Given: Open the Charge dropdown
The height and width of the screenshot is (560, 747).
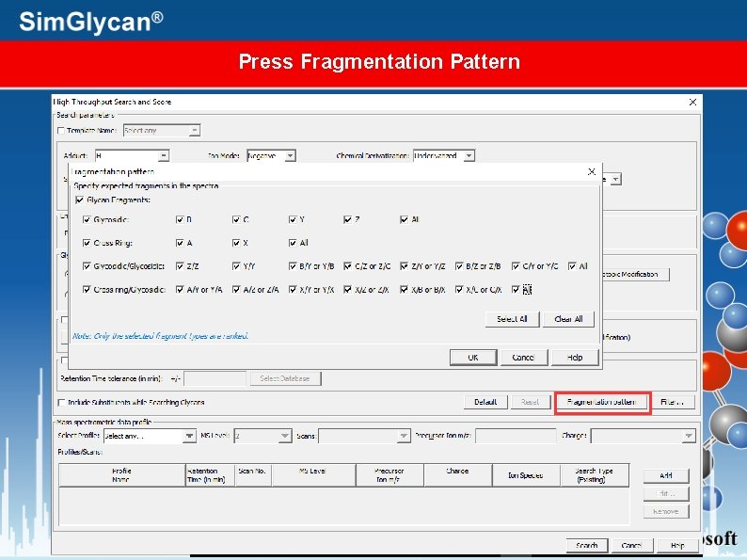Looking at the screenshot, I should point(689,436).
